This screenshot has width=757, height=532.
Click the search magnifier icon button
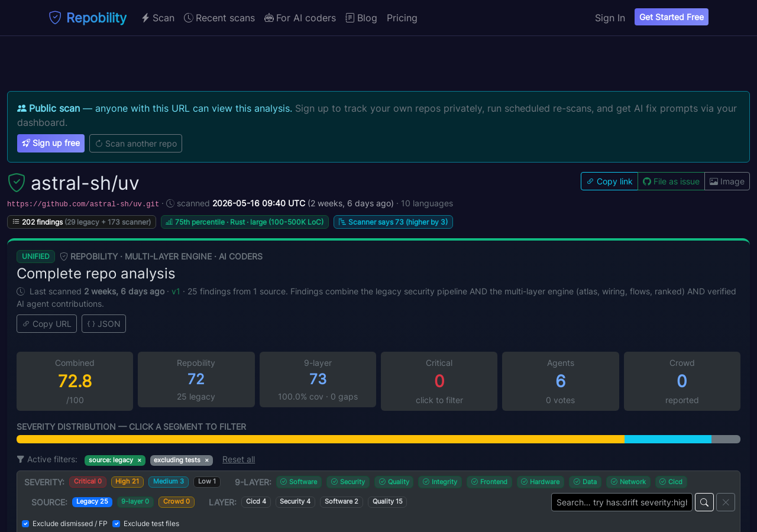pos(704,502)
